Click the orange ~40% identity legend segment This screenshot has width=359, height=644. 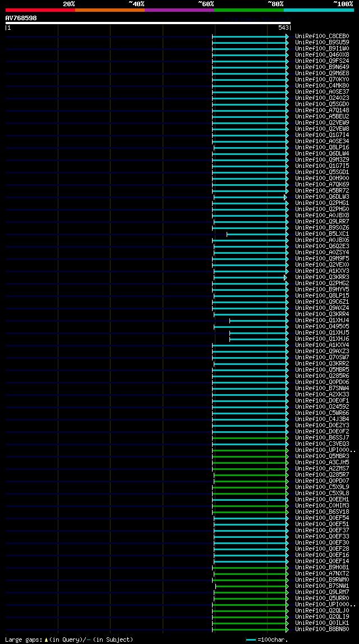(x=110, y=10)
